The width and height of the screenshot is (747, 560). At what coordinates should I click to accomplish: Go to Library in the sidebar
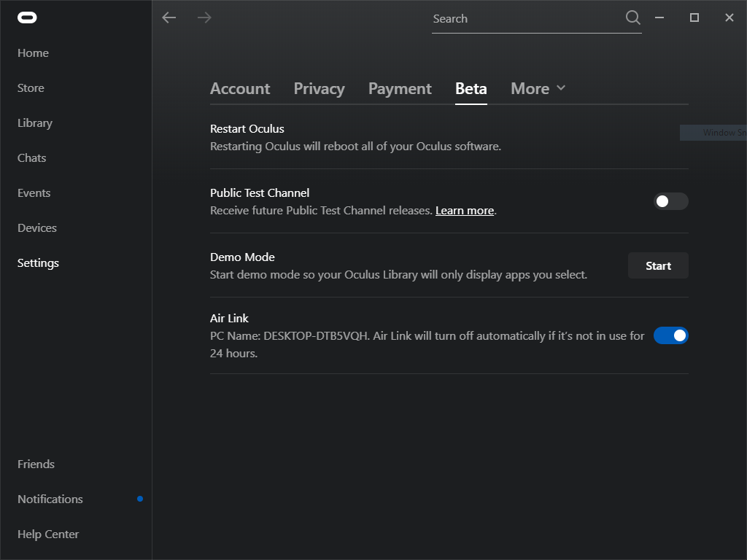click(35, 122)
